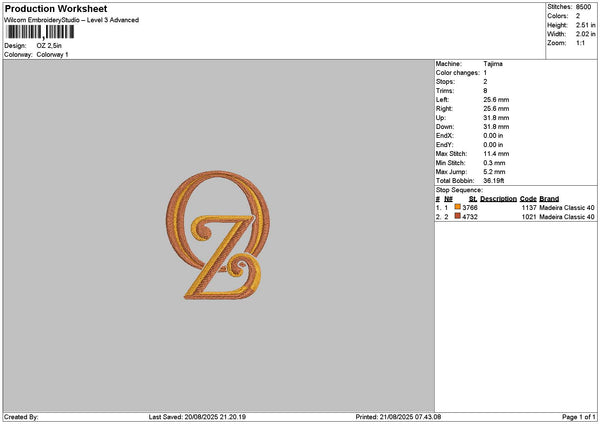The height and width of the screenshot is (424, 600).
Task: Click 'Madeira Classic 40' in row 1
Action: [x=567, y=208]
